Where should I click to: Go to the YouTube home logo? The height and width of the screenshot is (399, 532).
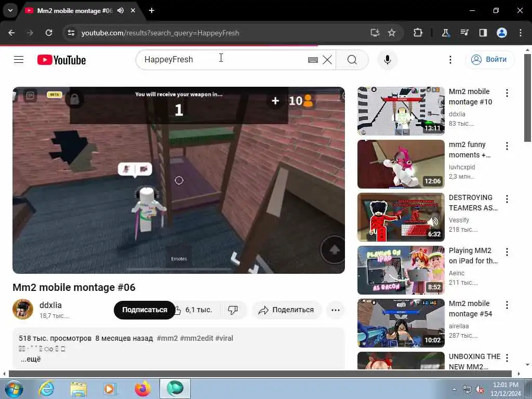pyautogui.click(x=61, y=60)
